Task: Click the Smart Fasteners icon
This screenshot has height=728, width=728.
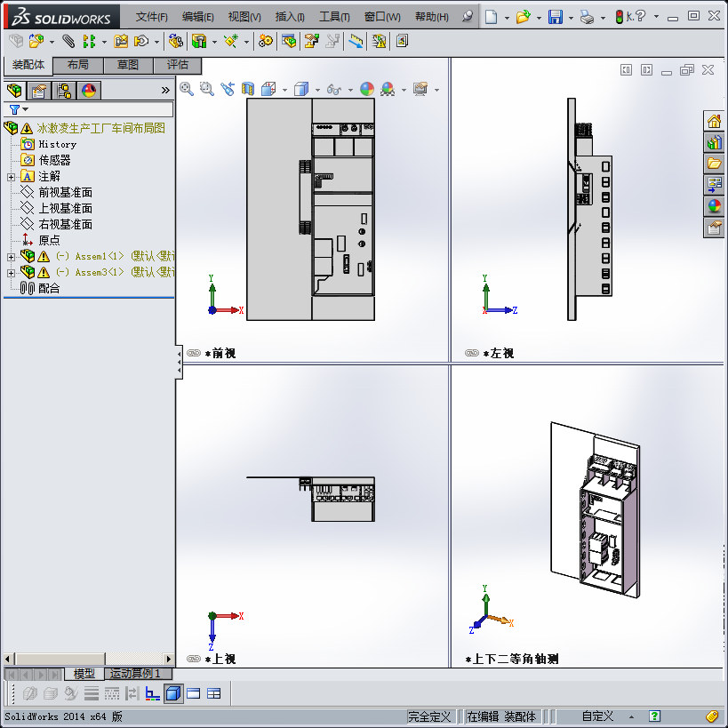Action: click(x=121, y=41)
